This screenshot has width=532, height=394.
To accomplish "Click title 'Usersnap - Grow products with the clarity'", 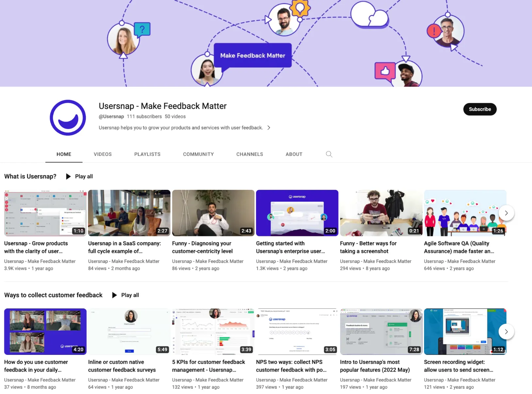I will click(x=36, y=247).
